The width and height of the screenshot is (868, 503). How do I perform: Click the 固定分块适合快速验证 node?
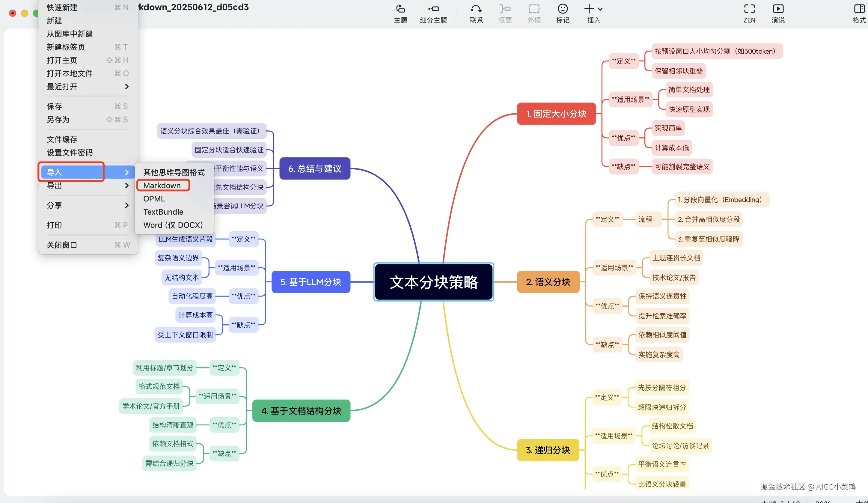229,150
